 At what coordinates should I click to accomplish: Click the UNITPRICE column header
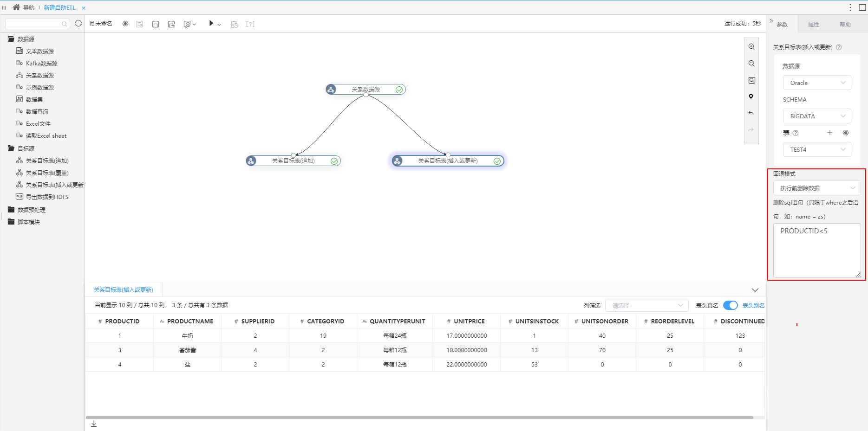point(466,322)
